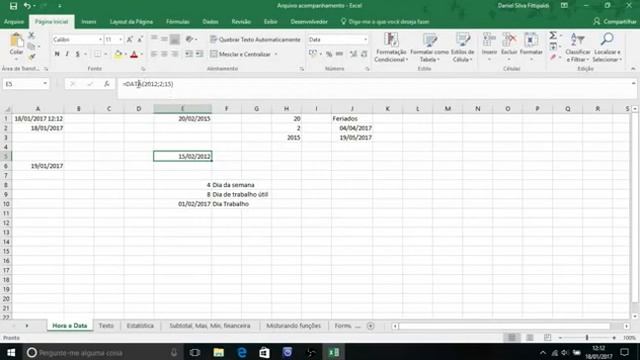Increase font size
The image size is (640, 360).
point(129,40)
